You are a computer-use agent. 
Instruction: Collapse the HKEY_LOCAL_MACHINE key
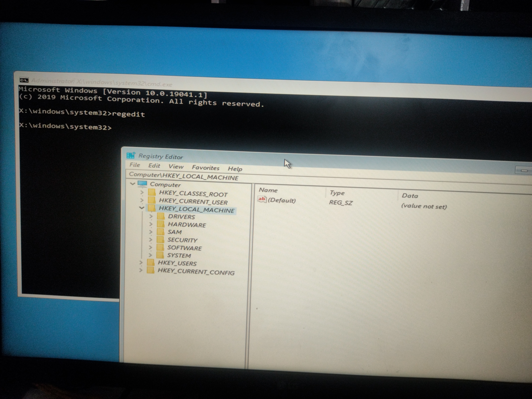[142, 207]
